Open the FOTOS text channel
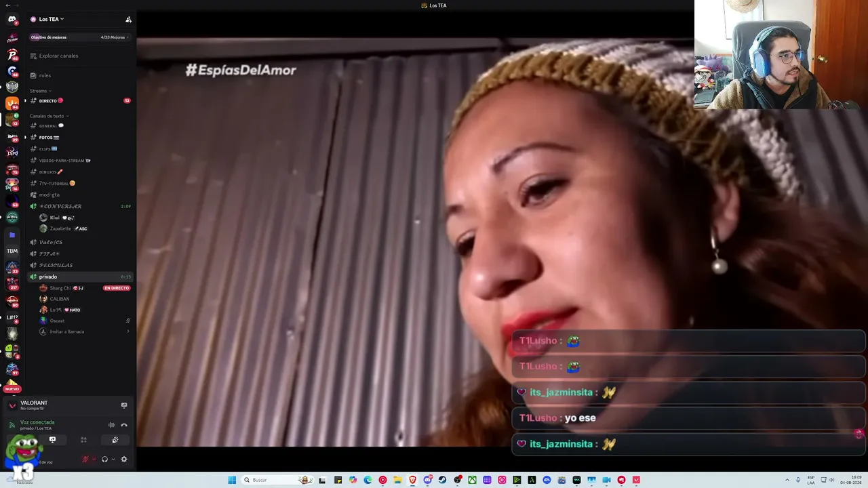Image resolution: width=868 pixels, height=488 pixels. [80, 138]
